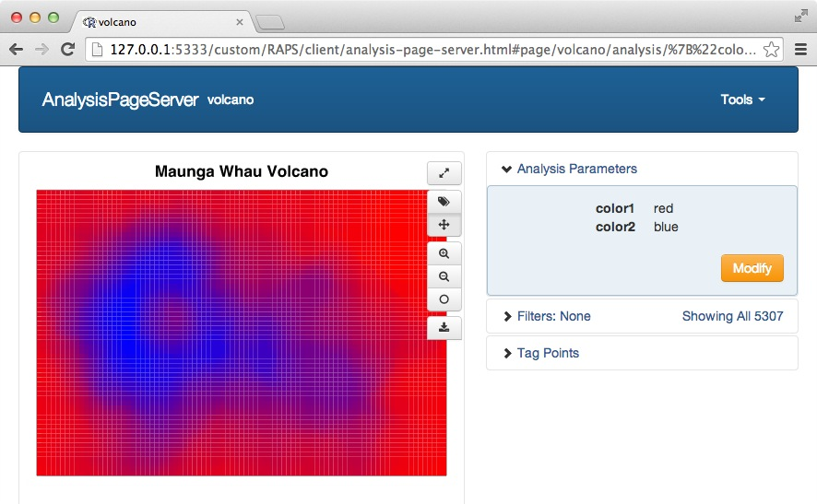Zoom out of the volcano plot
The image size is (817, 504).
click(x=444, y=276)
